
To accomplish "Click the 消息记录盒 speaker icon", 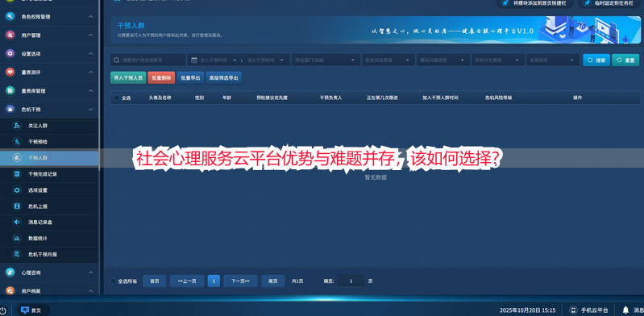I will pos(17,222).
